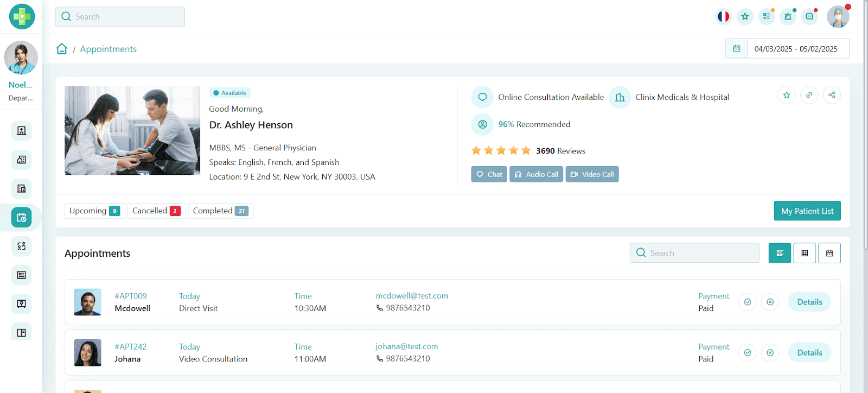Mark doctor as favorite with star icon
This screenshot has width=868, height=393.
pyautogui.click(x=787, y=95)
